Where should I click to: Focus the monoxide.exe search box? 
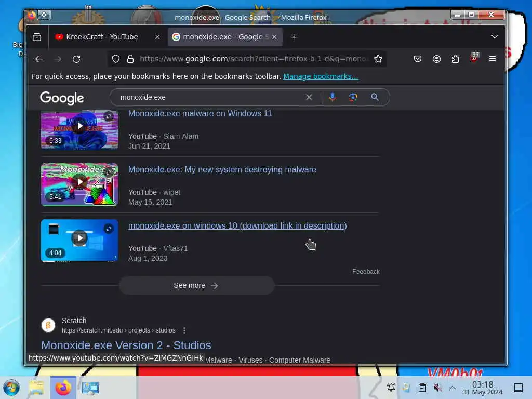(210, 97)
